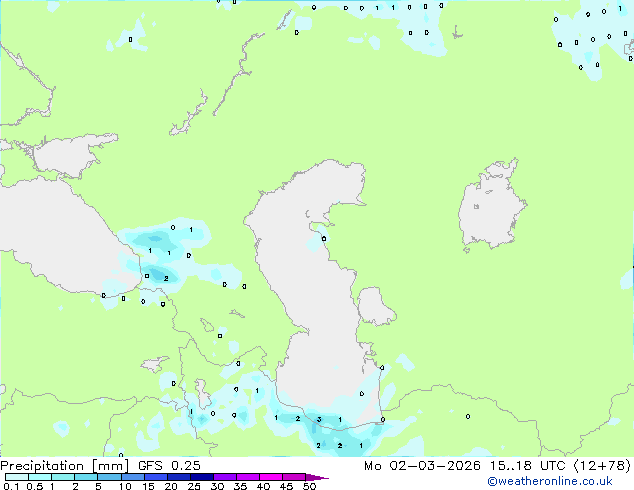
Task: Click the 'Mo 02-03-2026' date text
Action: coord(423,466)
